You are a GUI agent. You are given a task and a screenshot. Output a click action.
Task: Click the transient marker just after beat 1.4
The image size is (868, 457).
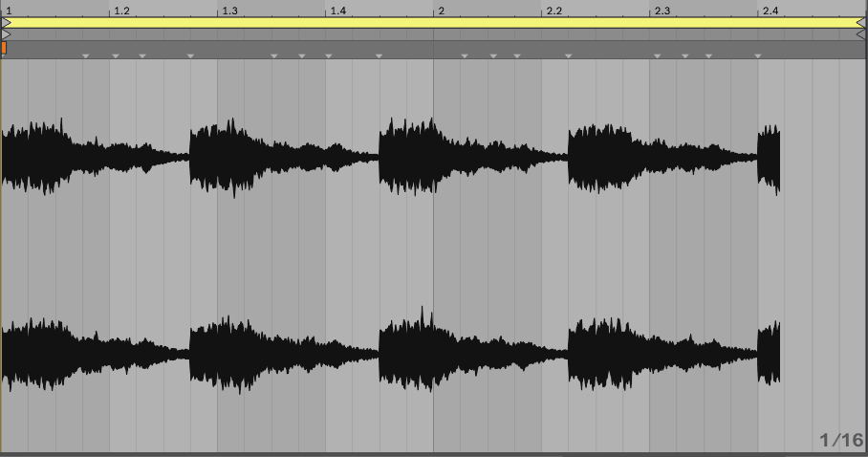329,56
